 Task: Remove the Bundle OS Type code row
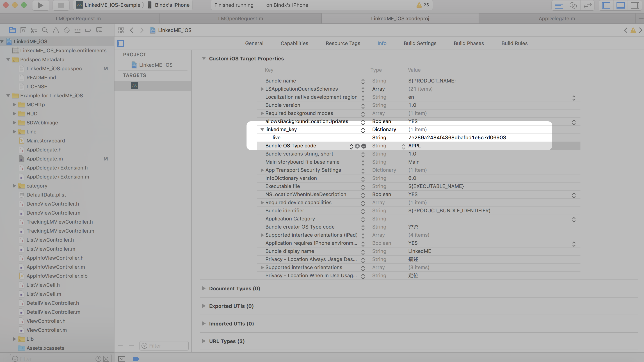click(364, 146)
